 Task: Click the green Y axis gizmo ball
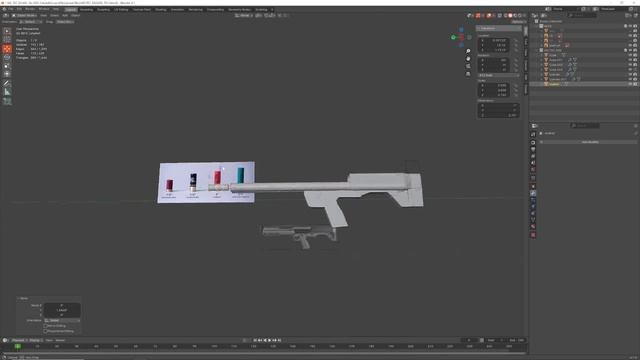coord(453,37)
